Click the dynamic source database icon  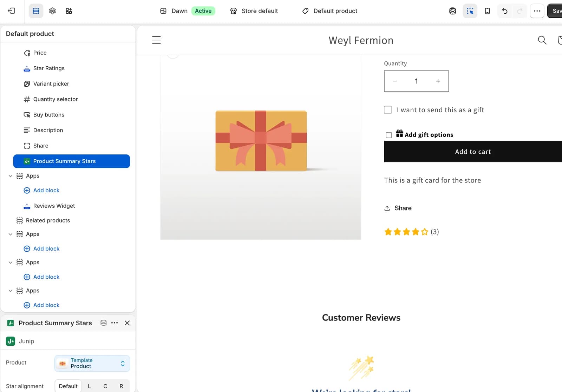[x=103, y=323]
